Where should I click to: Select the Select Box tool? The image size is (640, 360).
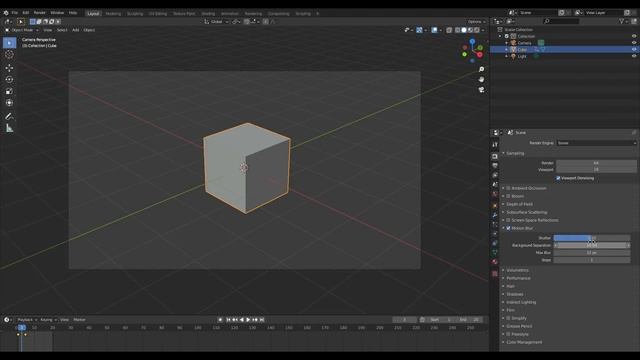coord(9,43)
